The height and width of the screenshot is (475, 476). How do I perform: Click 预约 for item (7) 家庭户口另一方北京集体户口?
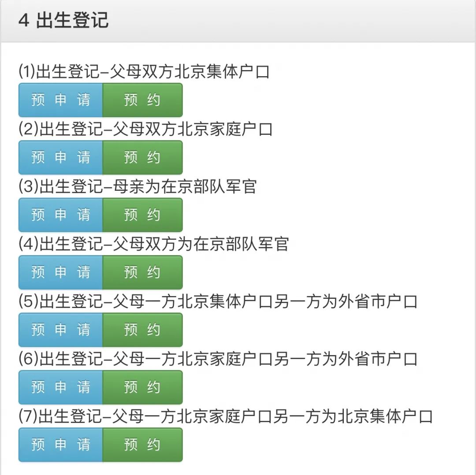(x=142, y=445)
